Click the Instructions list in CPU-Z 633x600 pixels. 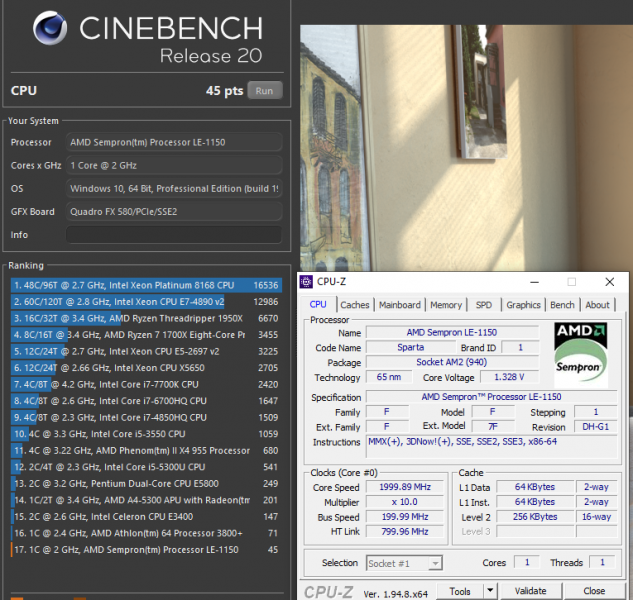point(492,446)
